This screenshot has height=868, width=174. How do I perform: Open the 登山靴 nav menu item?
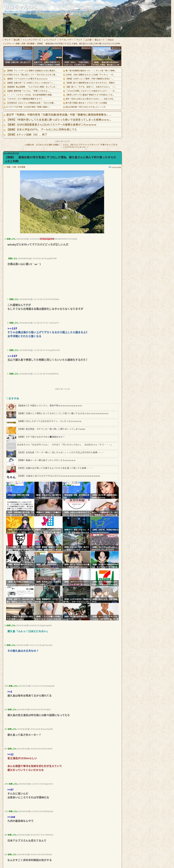point(17,40)
